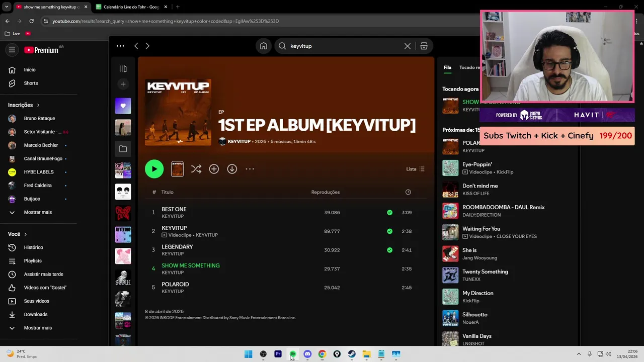Open the Lista view options dropdown
Viewport: 644px width, 362px height.
pyautogui.click(x=416, y=169)
